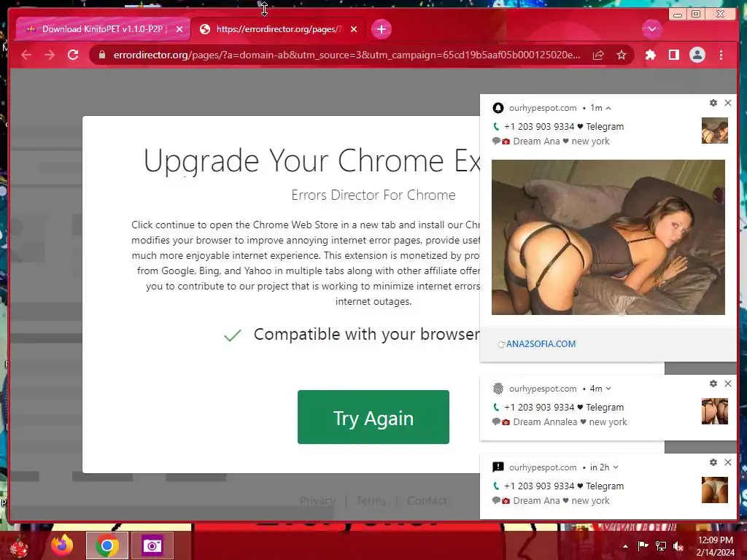747x560 pixels.
Task: Open the Extensions puzzle icon
Action: (x=650, y=55)
